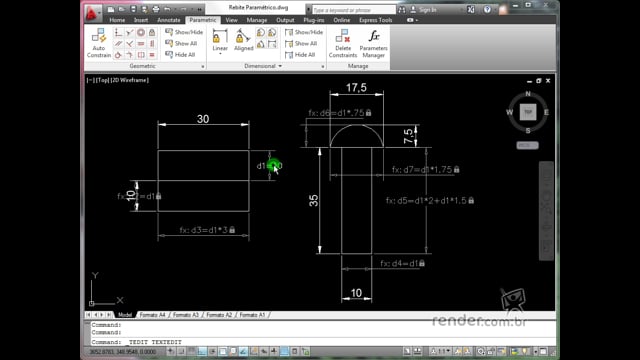Click the Delete Constraints tool

click(x=343, y=43)
